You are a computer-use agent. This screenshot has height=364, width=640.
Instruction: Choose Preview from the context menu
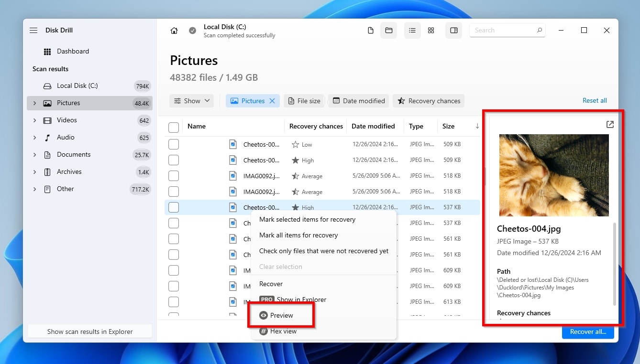coord(281,315)
